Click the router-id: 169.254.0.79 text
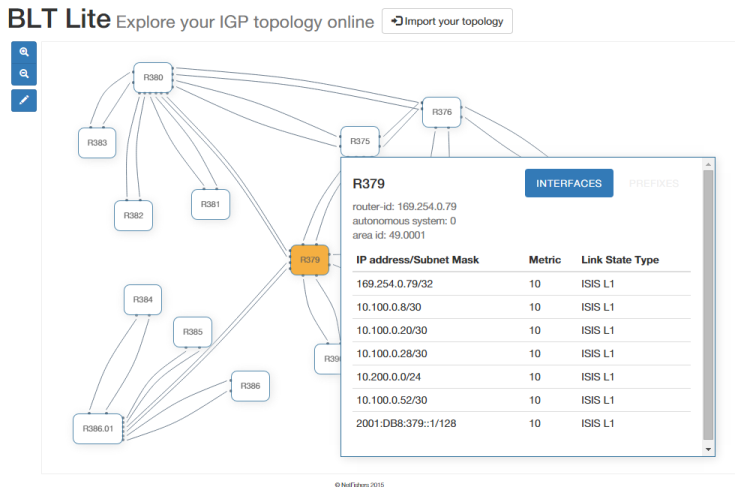 click(404, 207)
